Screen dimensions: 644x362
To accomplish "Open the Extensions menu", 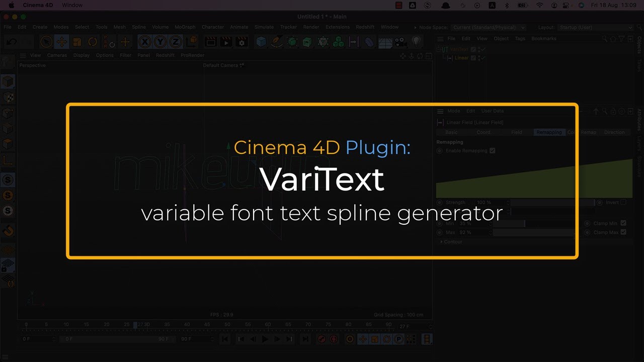I will tap(338, 27).
